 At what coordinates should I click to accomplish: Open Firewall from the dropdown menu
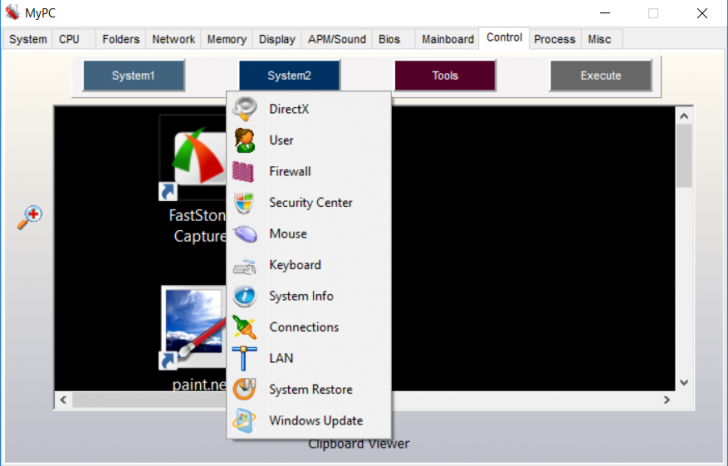click(x=309, y=171)
